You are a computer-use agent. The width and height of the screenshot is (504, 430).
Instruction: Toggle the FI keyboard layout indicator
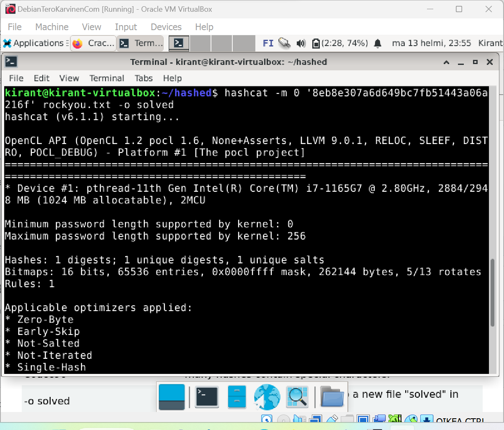268,43
